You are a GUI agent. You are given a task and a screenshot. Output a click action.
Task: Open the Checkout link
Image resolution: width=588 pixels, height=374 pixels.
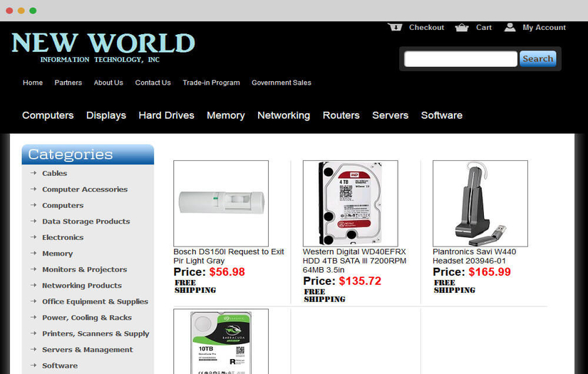[x=426, y=27]
